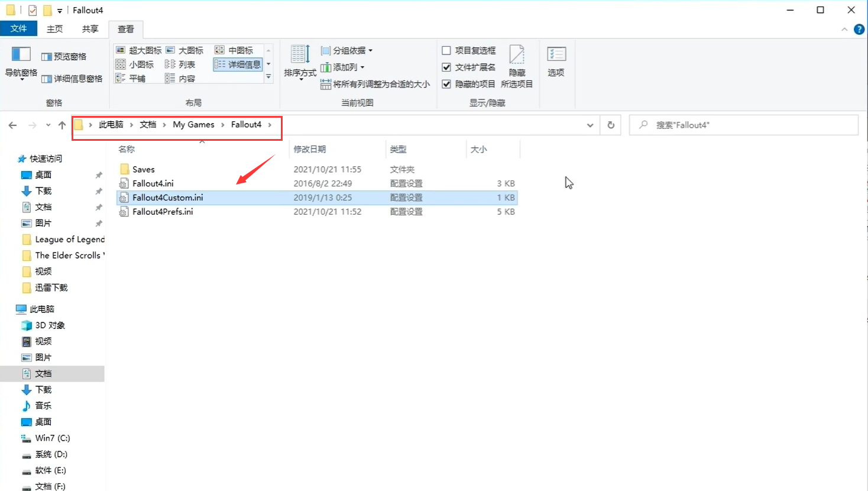Click 文档 in the address bar path
868x491 pixels.
[x=148, y=125]
